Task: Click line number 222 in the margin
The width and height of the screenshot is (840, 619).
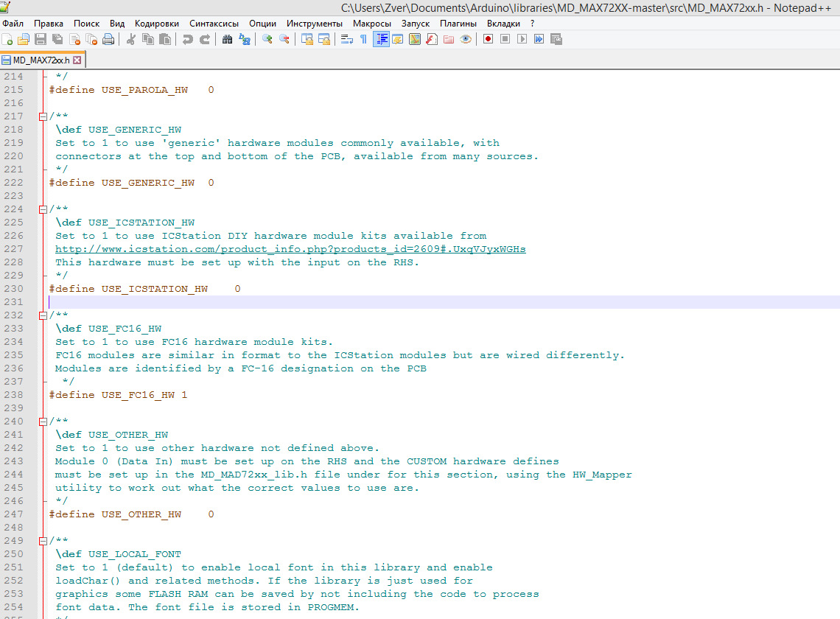Action: coord(13,183)
